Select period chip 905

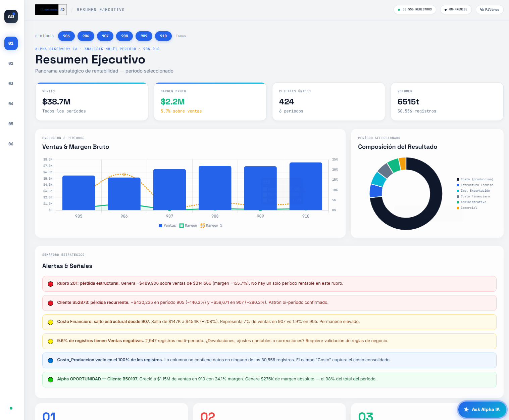(66, 36)
